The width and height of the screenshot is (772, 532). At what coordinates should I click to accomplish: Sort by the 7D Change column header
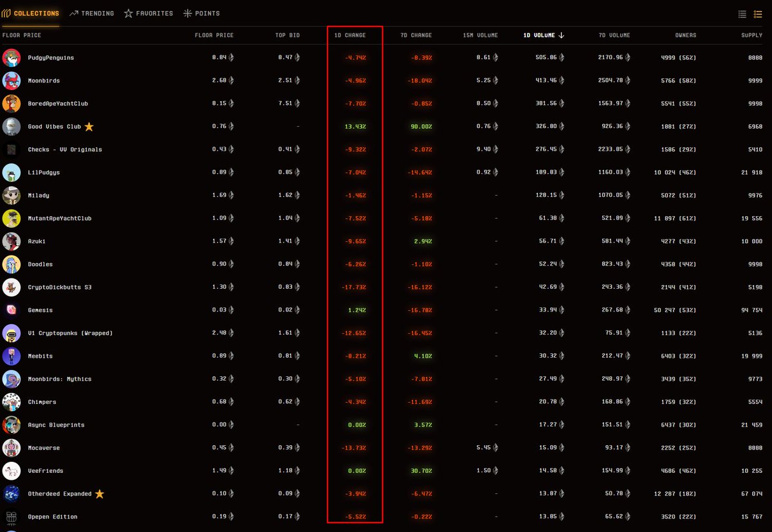click(416, 35)
